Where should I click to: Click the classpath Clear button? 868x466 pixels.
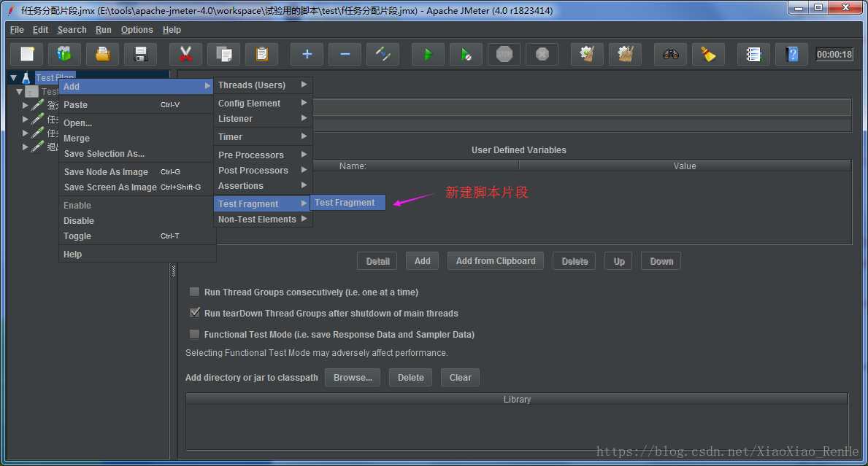tap(461, 378)
